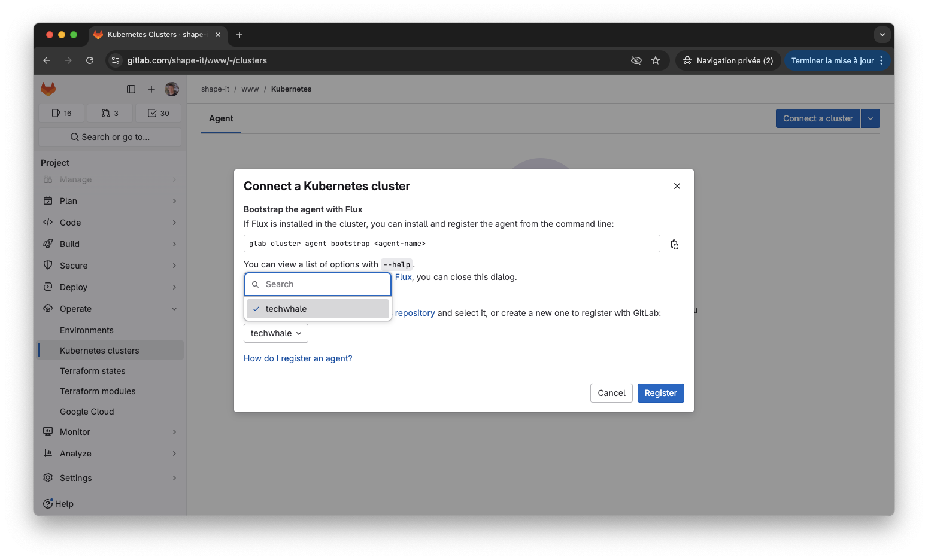Close the Connect a Kubernetes cluster dialog

[677, 186]
